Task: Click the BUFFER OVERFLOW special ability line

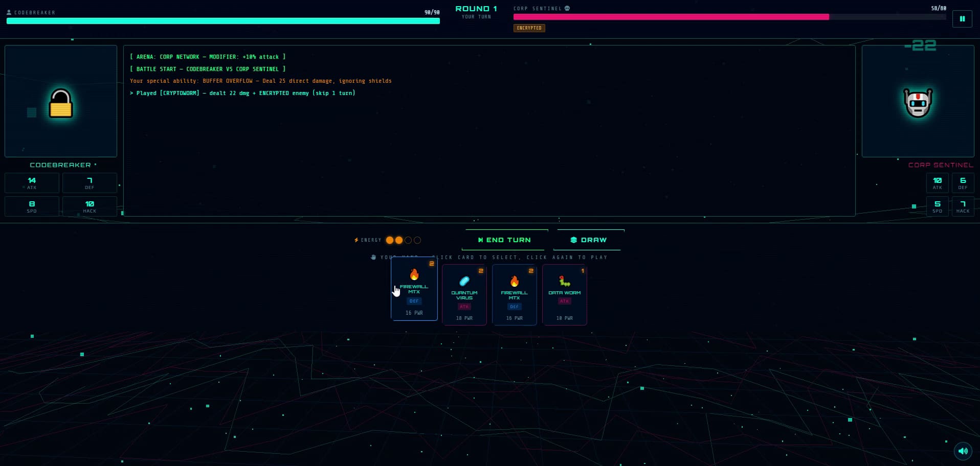Action: [261, 81]
